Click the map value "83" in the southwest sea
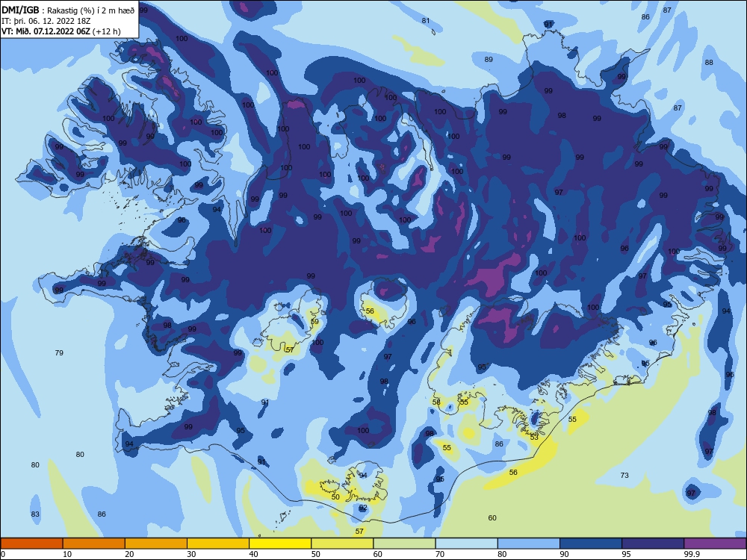This screenshot has height=560, width=747. point(35,514)
